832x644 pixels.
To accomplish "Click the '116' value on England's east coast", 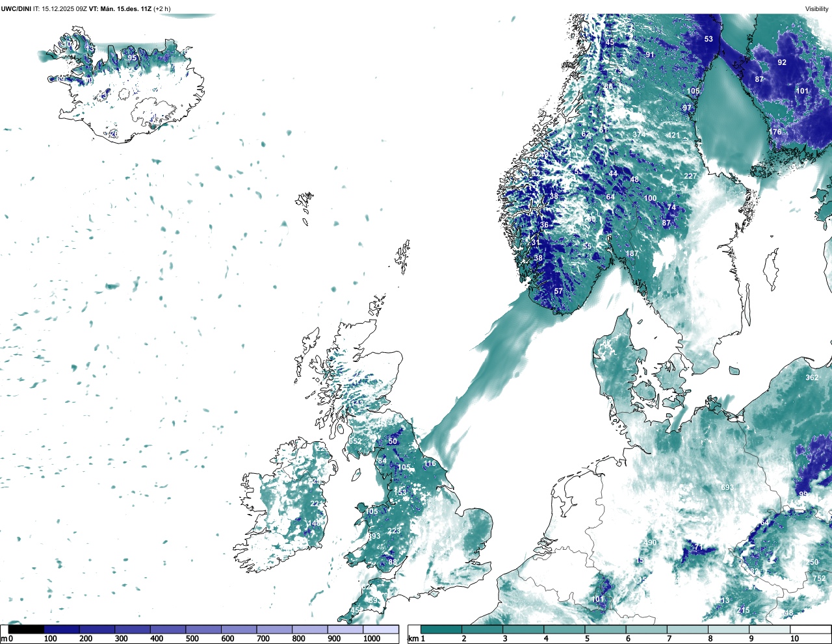I will click(430, 463).
